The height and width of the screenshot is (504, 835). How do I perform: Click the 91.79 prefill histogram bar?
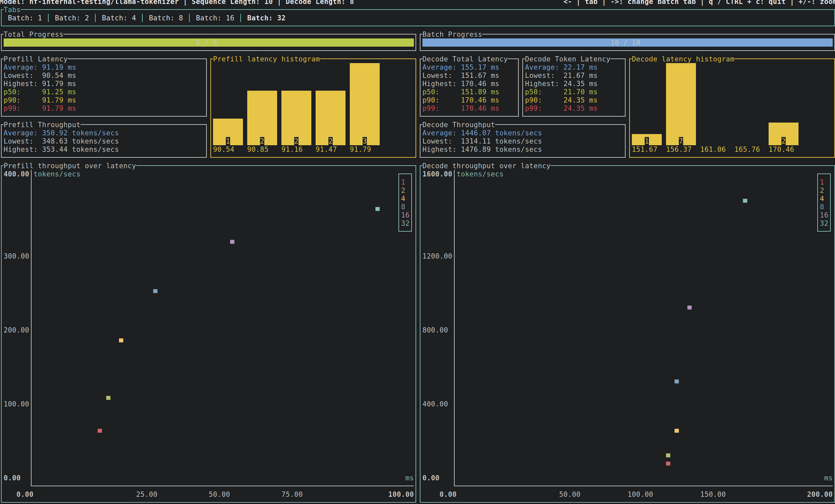(364, 103)
